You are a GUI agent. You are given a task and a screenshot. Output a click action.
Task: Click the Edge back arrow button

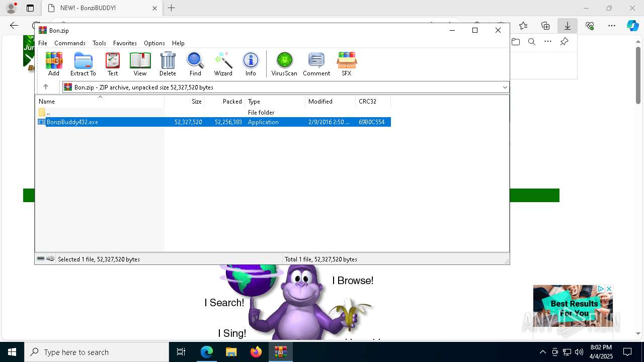tap(14, 26)
